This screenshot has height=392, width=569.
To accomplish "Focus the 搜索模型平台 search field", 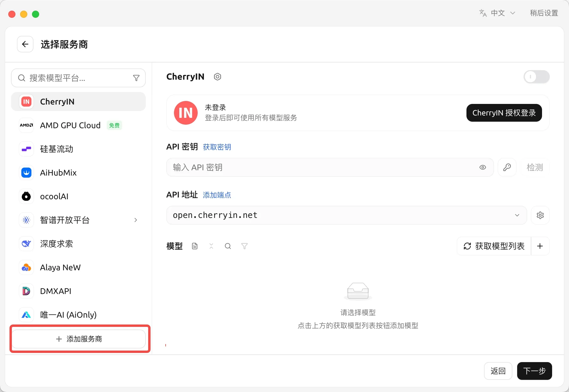I will pos(79,78).
